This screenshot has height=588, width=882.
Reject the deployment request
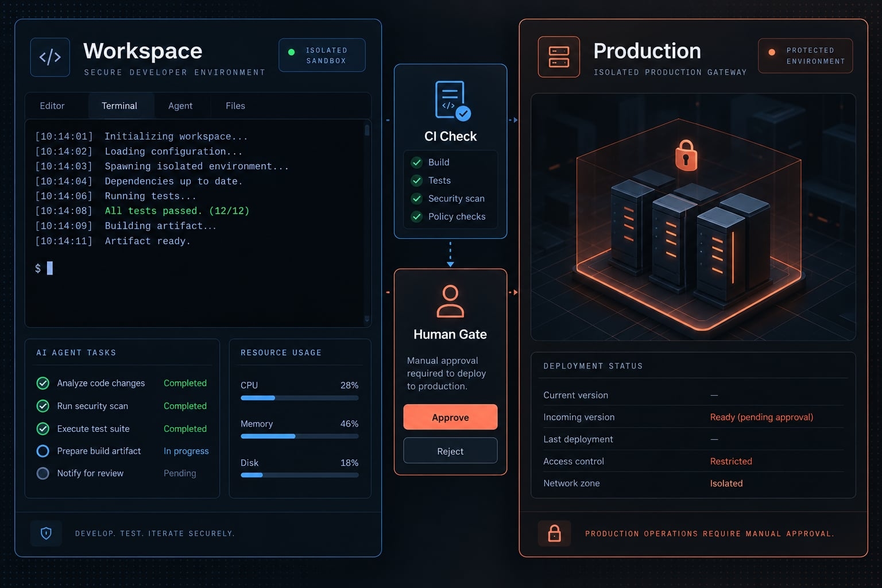(x=450, y=451)
